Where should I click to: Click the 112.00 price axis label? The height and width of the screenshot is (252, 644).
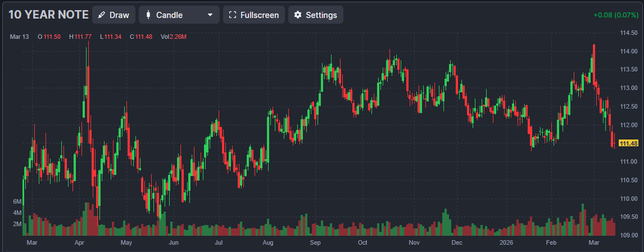click(629, 125)
